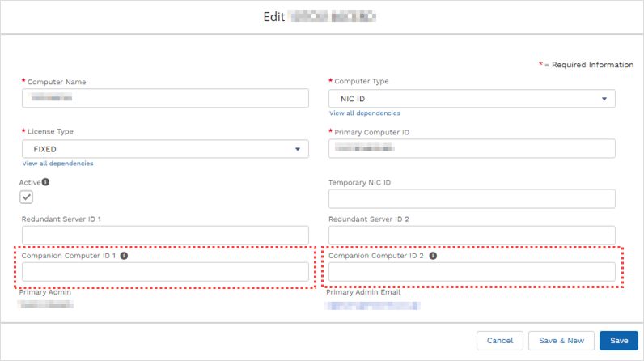Image resolution: width=644 pixels, height=361 pixels.
Task: Focus the Companion Computer ID 2 input
Action: click(472, 273)
